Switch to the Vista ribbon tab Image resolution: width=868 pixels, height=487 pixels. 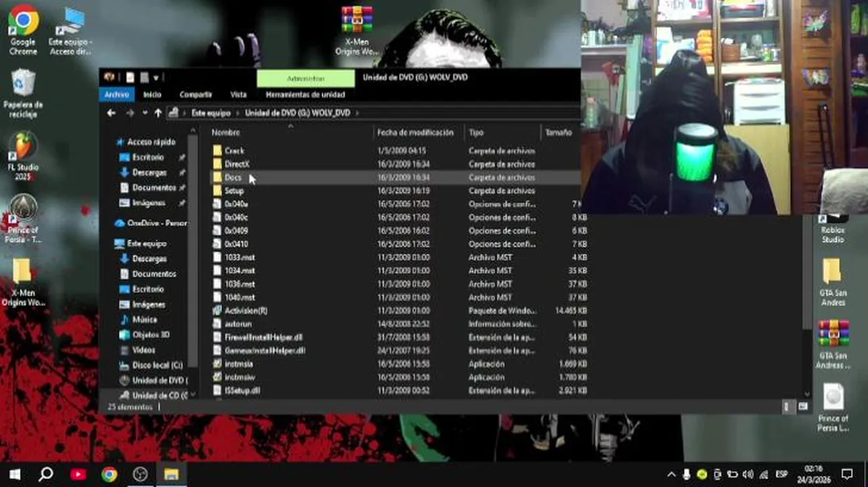pyautogui.click(x=239, y=95)
